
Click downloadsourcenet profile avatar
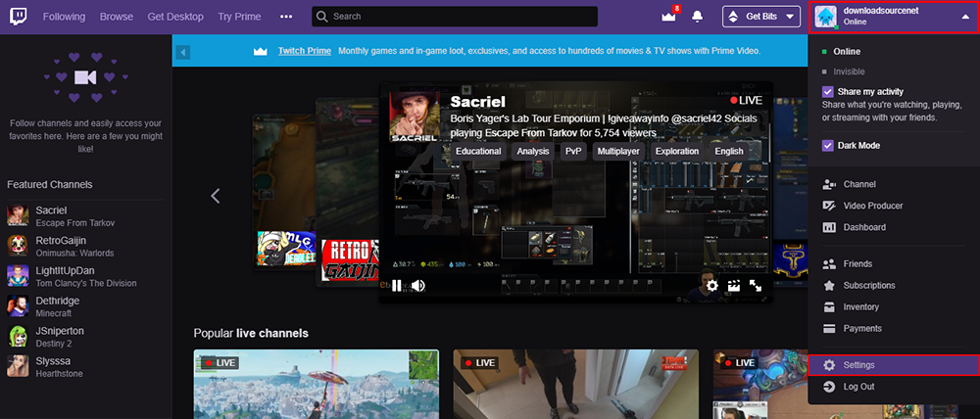coord(827,17)
